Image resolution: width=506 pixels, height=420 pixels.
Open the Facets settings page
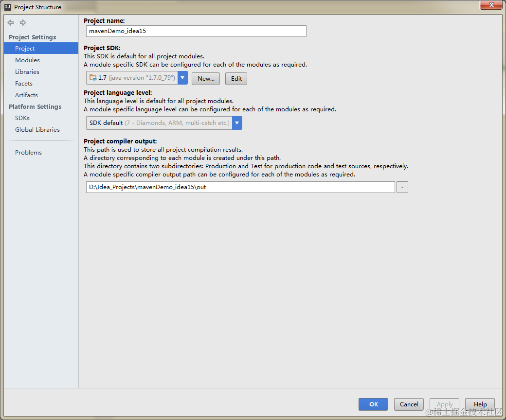pyautogui.click(x=23, y=84)
